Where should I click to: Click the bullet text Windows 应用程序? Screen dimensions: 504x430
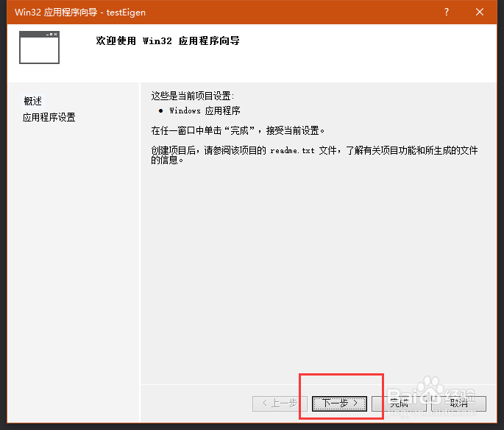(205, 110)
